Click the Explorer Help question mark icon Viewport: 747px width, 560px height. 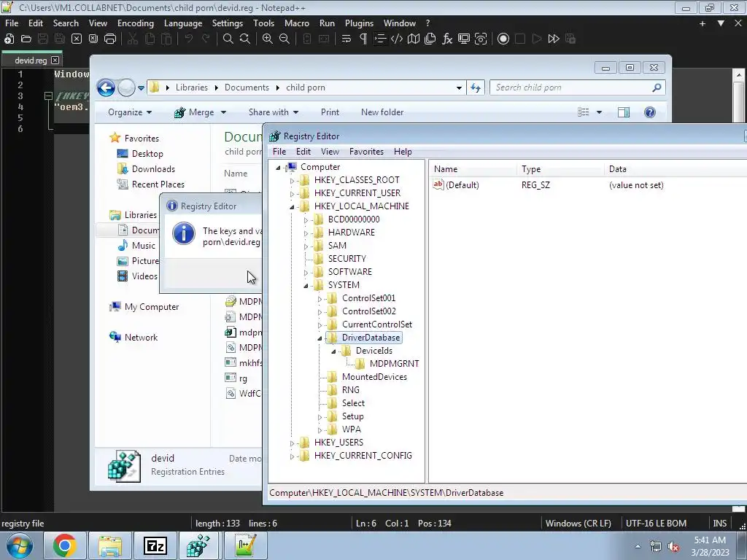(650, 112)
